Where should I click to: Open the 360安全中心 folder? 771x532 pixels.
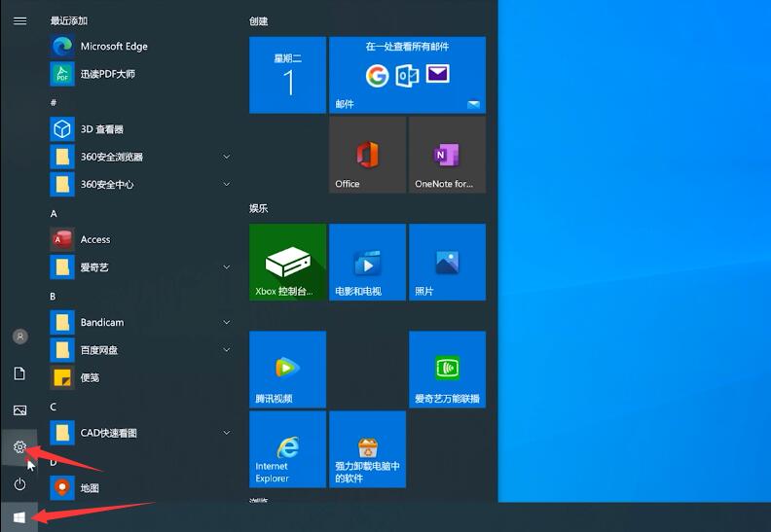pyautogui.click(x=140, y=184)
